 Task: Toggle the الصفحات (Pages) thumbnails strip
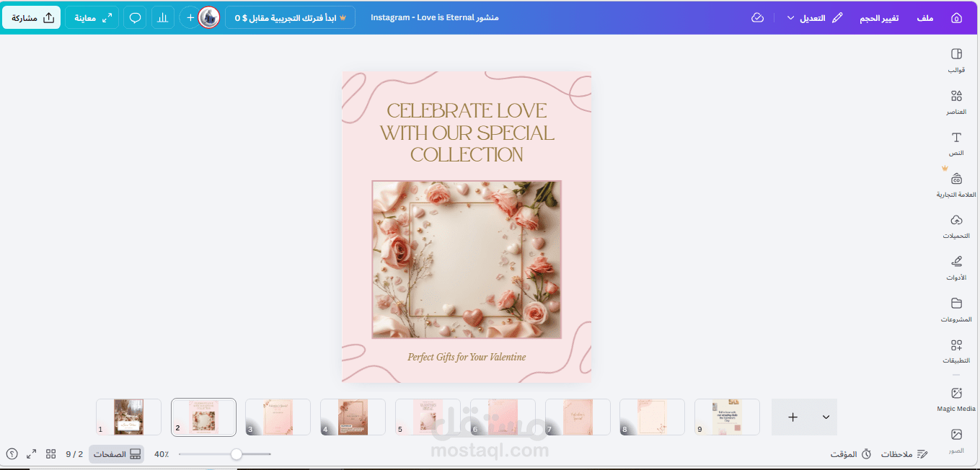(116, 454)
